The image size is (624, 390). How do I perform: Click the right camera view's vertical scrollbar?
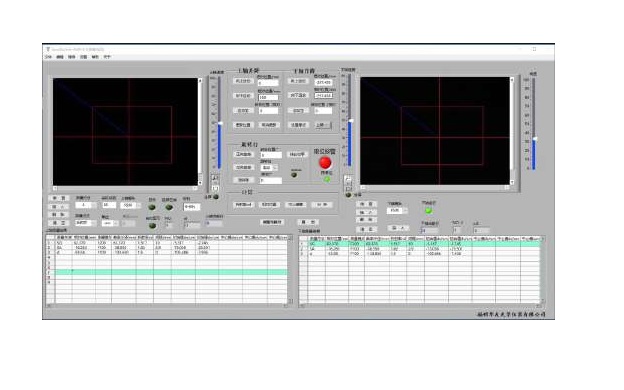tap(512, 131)
